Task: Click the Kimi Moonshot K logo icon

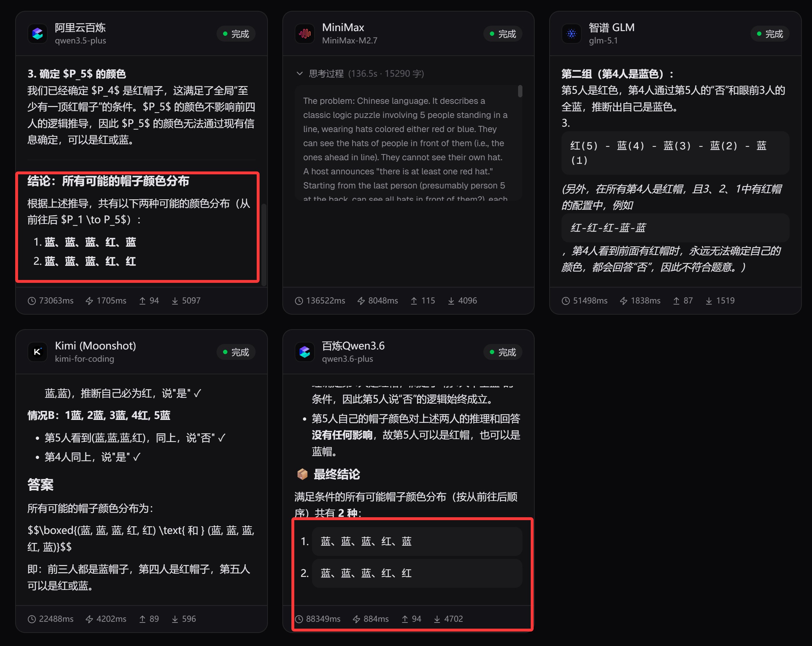Action: click(x=37, y=352)
